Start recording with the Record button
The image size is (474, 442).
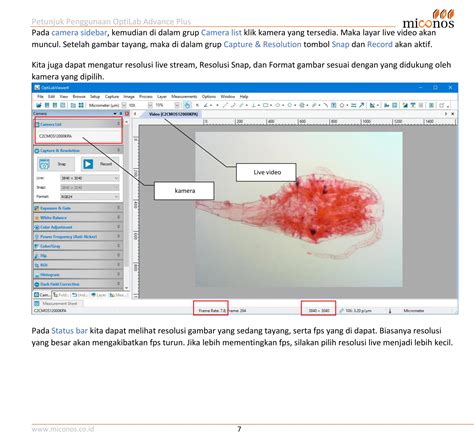tap(100, 164)
